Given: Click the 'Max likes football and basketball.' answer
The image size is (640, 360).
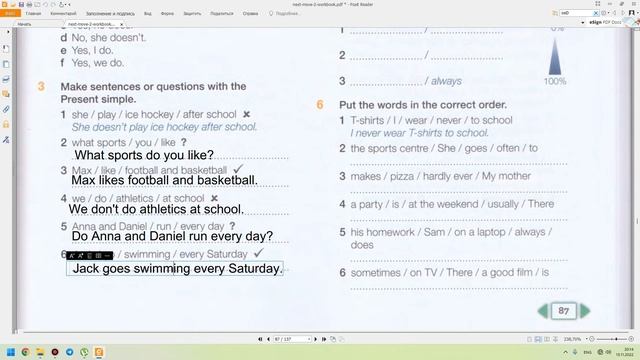Looking at the screenshot, I should pyautogui.click(x=164, y=180).
